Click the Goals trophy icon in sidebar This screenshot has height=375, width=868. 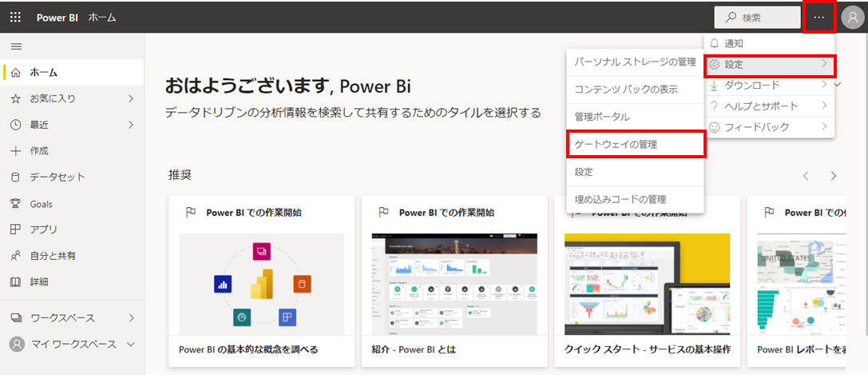point(15,204)
